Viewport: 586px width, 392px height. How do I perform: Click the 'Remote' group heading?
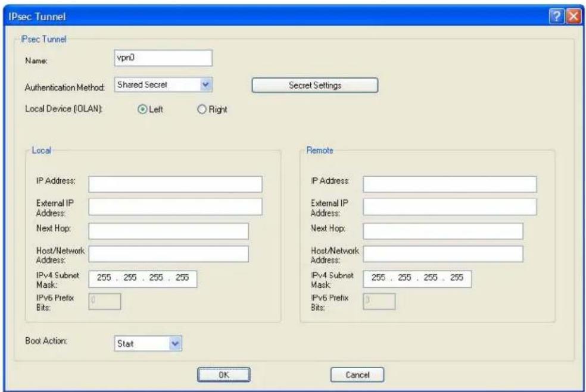(320, 150)
